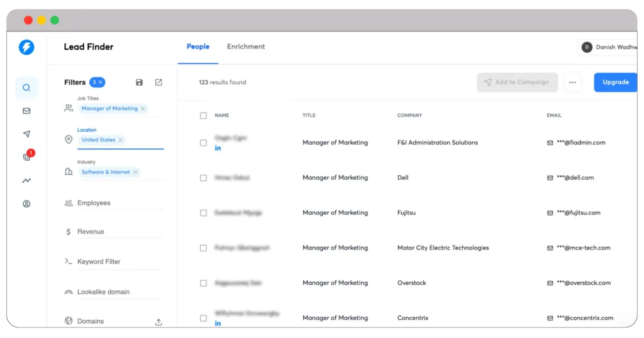Expand the Employees filter
Screen dimensions: 644x338
[x=114, y=203]
